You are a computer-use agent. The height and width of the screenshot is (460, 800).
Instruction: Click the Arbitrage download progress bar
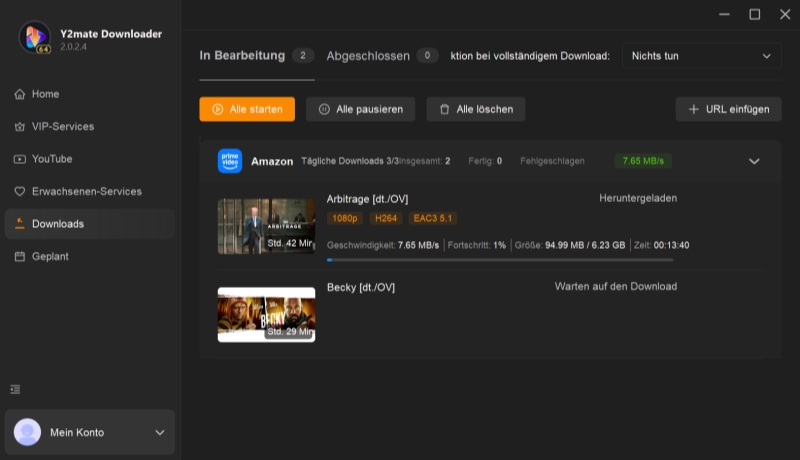click(500, 260)
